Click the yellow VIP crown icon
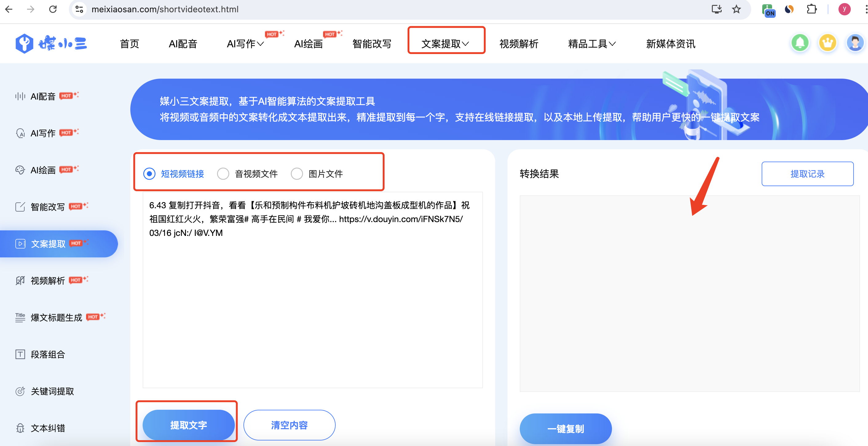Image resolution: width=868 pixels, height=446 pixels. (x=827, y=43)
